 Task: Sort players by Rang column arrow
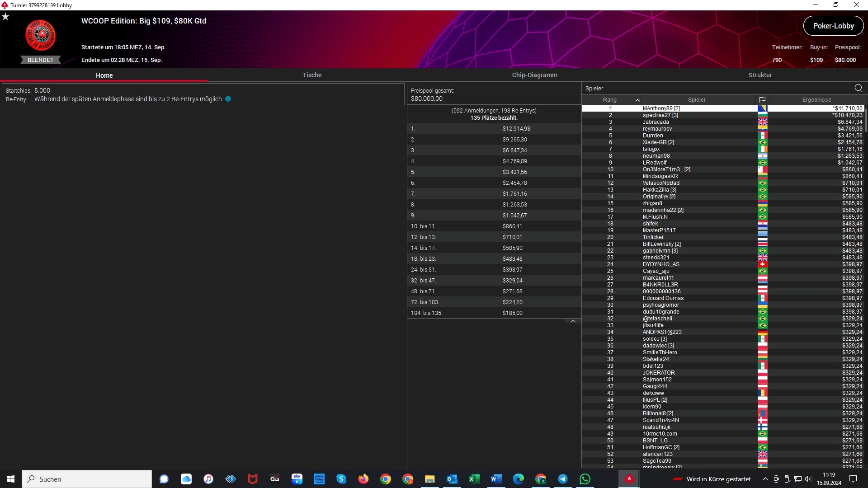click(x=637, y=100)
